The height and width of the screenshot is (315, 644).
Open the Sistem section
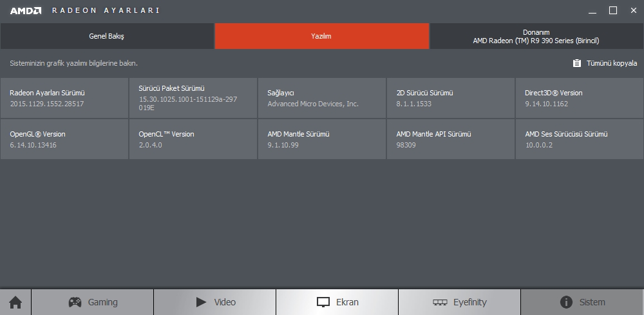pos(582,302)
